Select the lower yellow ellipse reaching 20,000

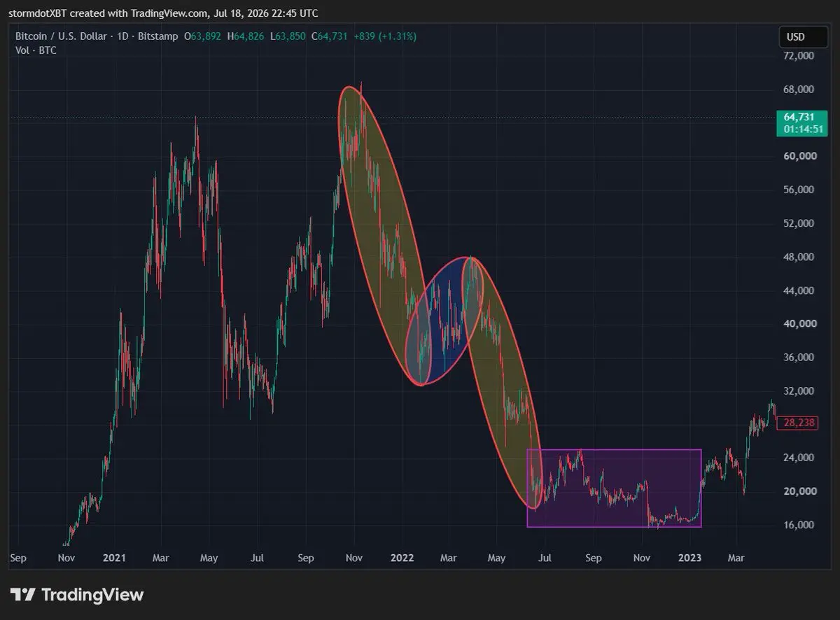[502, 383]
